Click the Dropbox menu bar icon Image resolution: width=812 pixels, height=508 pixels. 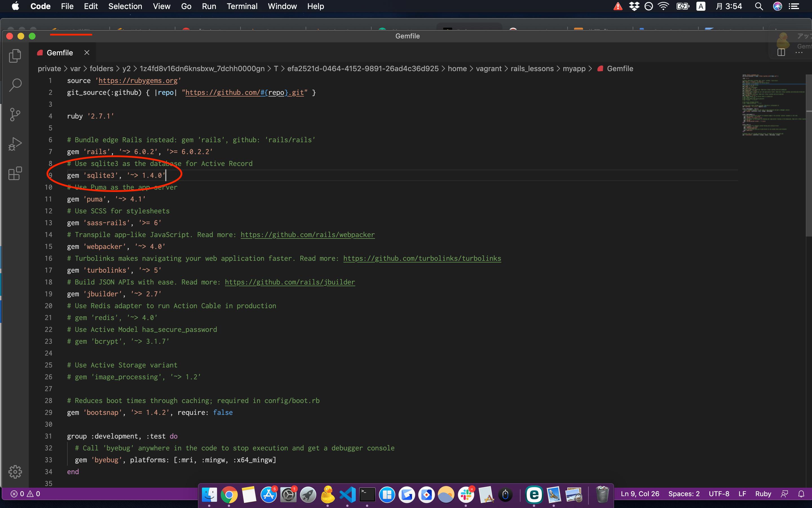pos(634,6)
